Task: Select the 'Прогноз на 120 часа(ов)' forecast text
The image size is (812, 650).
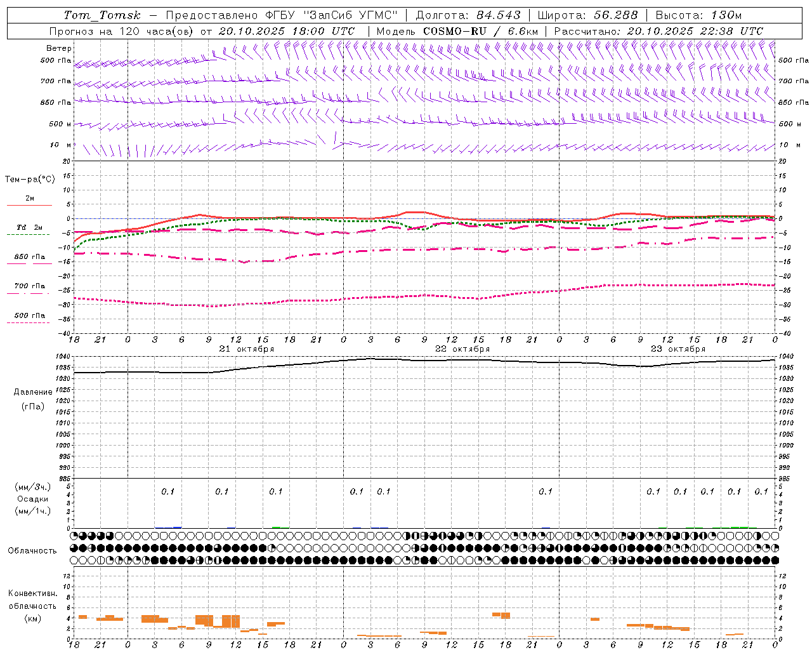Action: pyautogui.click(x=121, y=31)
